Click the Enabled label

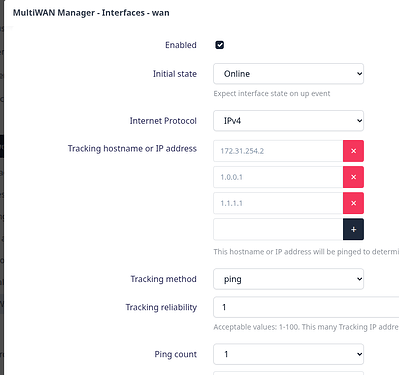point(181,45)
